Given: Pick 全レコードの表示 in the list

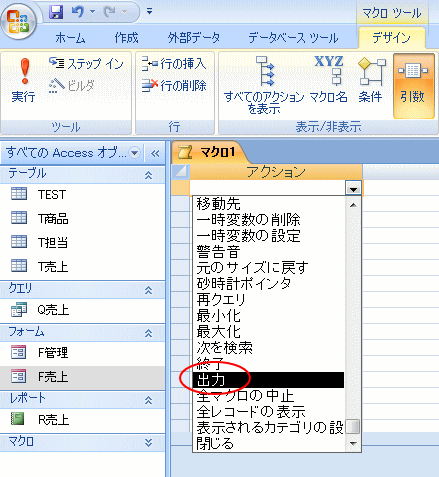Looking at the screenshot, I should pyautogui.click(x=269, y=412).
